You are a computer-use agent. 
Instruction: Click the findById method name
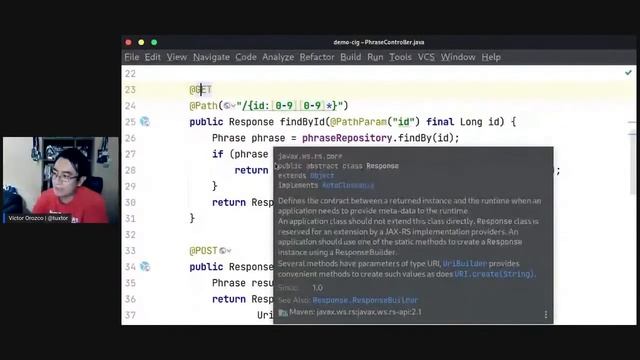tap(302, 122)
